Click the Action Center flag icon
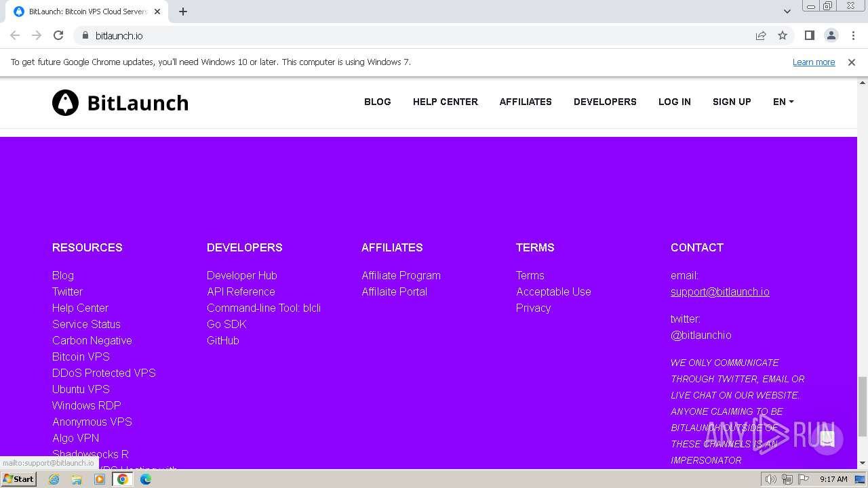The height and width of the screenshot is (488, 868). pyautogui.click(x=803, y=479)
